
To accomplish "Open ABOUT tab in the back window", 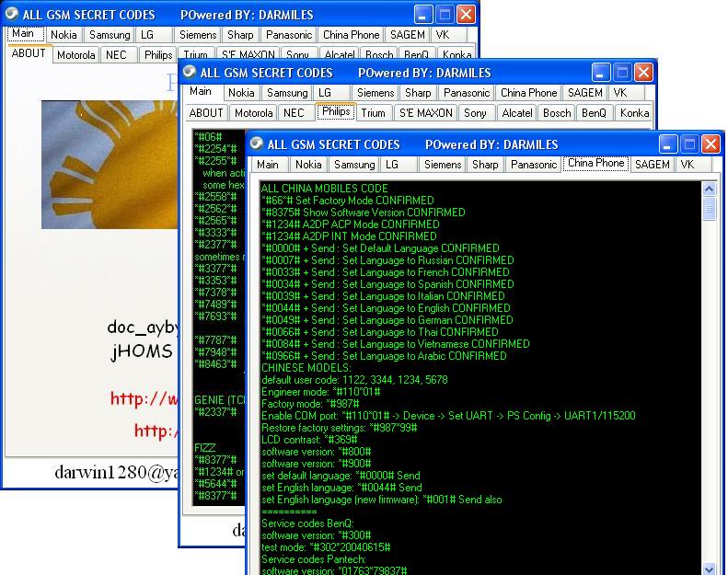I will click(29, 53).
